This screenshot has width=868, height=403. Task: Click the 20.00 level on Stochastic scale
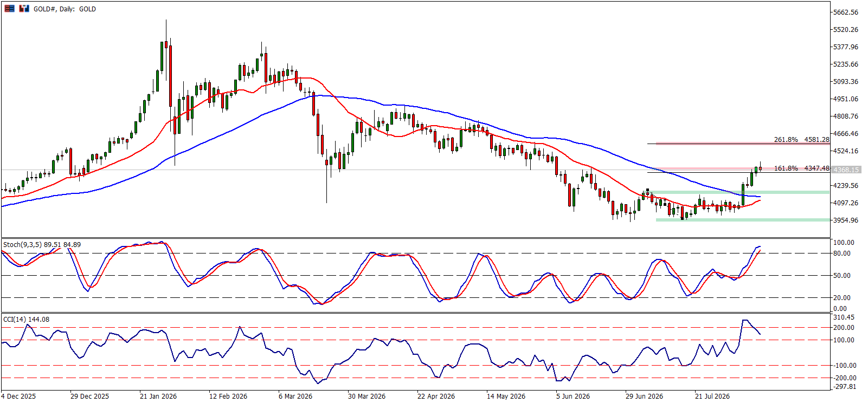pos(842,298)
